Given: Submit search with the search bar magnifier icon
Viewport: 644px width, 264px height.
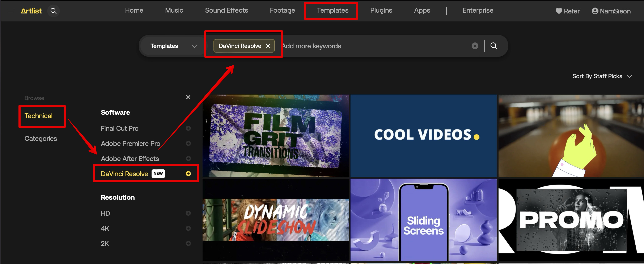Looking at the screenshot, I should click(x=493, y=46).
